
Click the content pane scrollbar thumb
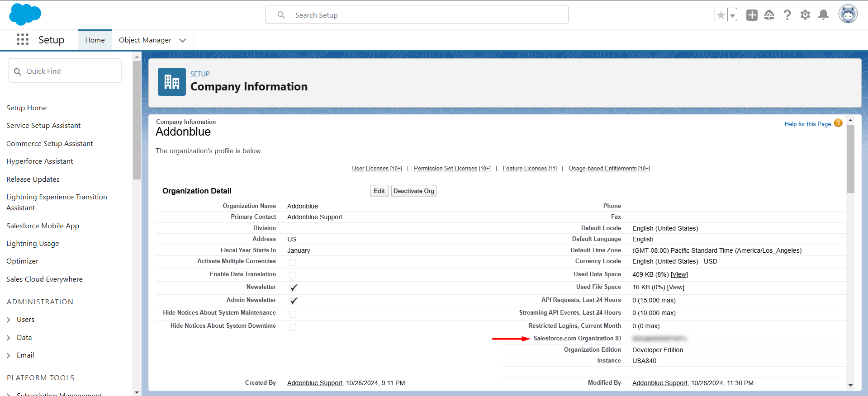tap(850, 159)
